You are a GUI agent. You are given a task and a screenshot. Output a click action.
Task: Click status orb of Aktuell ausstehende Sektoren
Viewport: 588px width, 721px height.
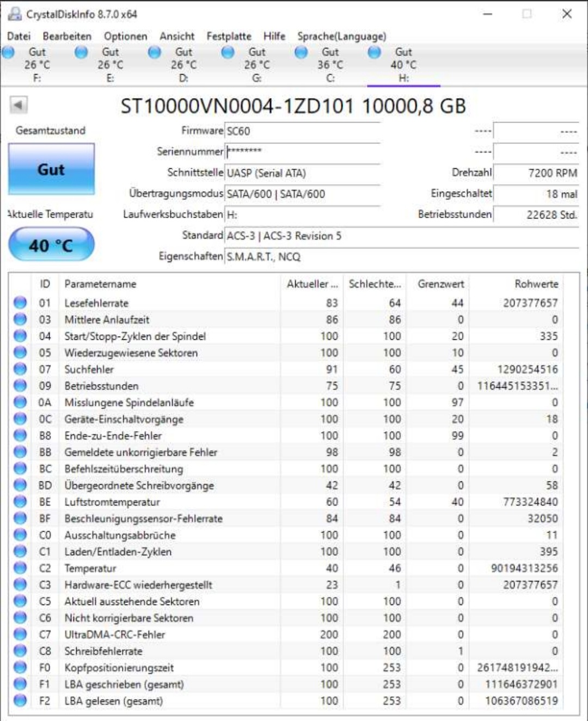pos(20,601)
